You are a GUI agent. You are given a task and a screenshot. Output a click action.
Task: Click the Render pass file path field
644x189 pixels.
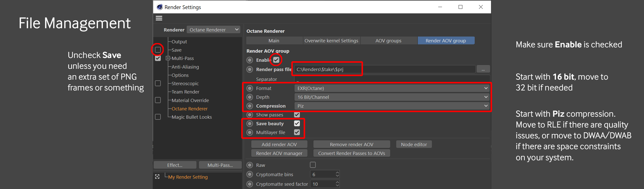[x=385, y=69]
